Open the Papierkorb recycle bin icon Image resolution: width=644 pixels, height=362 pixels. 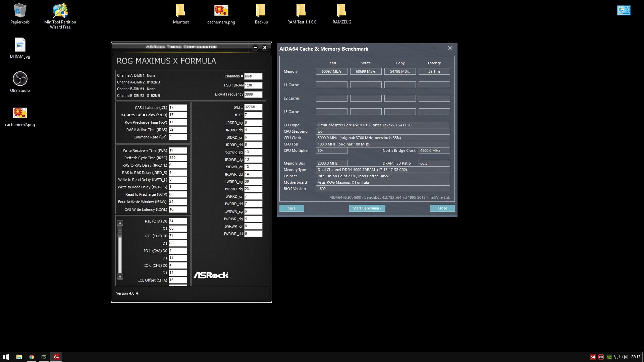[20, 14]
